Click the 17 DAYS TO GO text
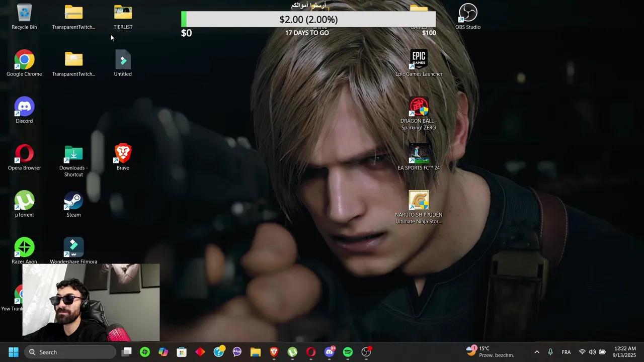The width and height of the screenshot is (644, 362). [x=307, y=33]
